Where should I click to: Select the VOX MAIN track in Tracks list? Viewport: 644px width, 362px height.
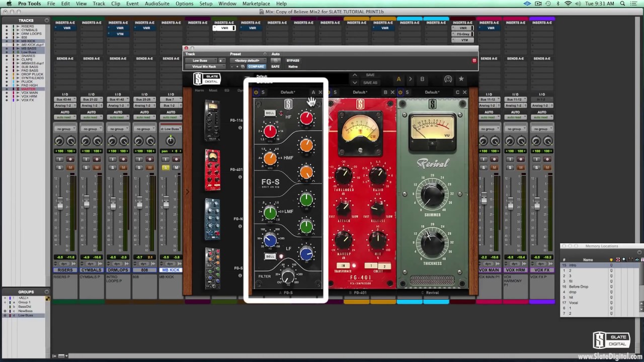tap(29, 93)
